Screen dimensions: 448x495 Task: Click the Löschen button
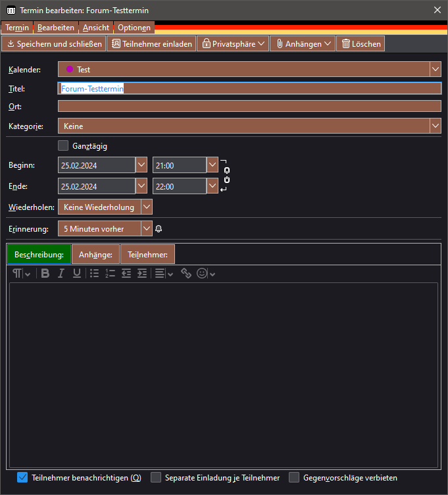(x=360, y=44)
